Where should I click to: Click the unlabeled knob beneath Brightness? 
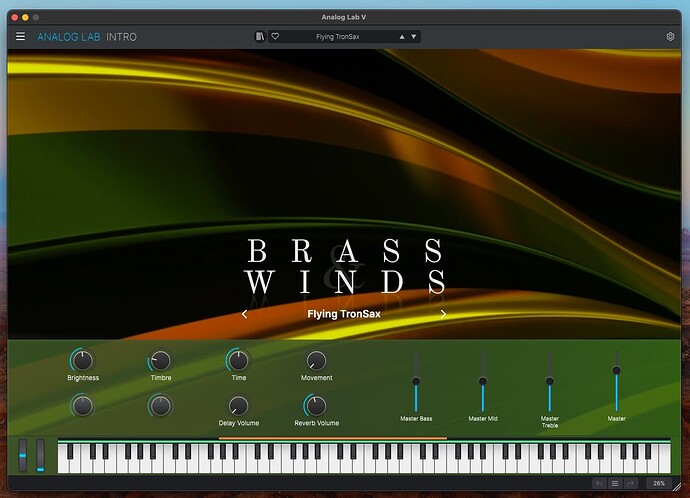[x=83, y=406]
